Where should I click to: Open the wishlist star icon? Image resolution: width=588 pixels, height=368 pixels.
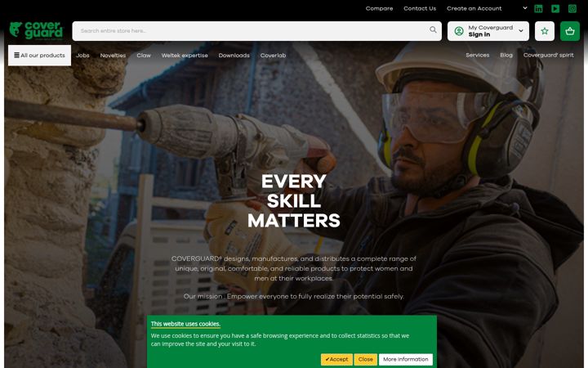[x=545, y=31]
